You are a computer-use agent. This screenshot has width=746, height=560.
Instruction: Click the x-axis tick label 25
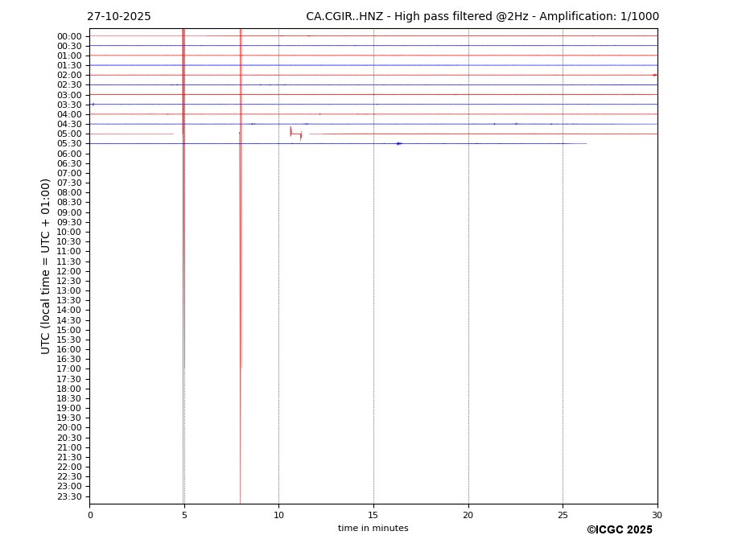(563, 515)
